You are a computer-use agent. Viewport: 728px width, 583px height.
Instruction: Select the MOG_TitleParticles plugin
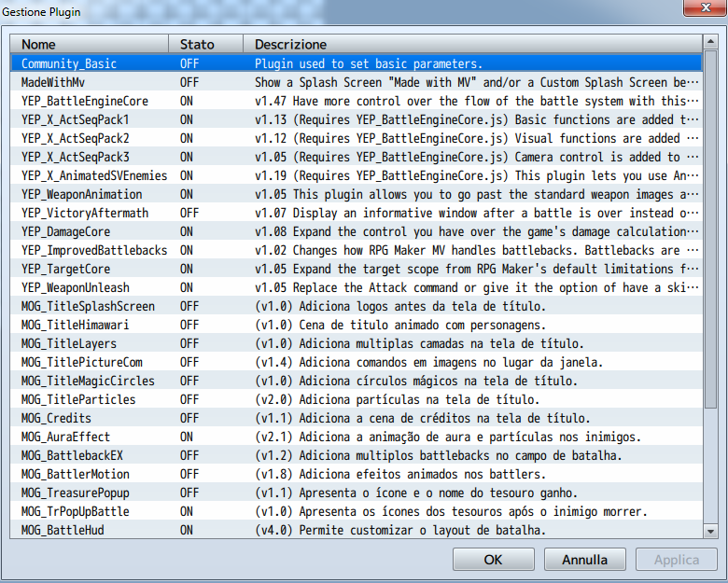(x=357, y=399)
